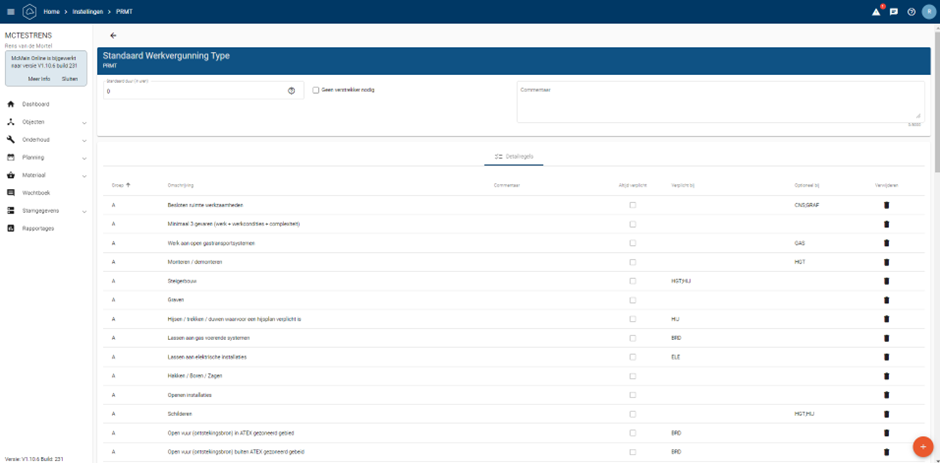Enable the Geen verstrekker nodig checkbox
The image size is (940, 463).
coord(316,90)
